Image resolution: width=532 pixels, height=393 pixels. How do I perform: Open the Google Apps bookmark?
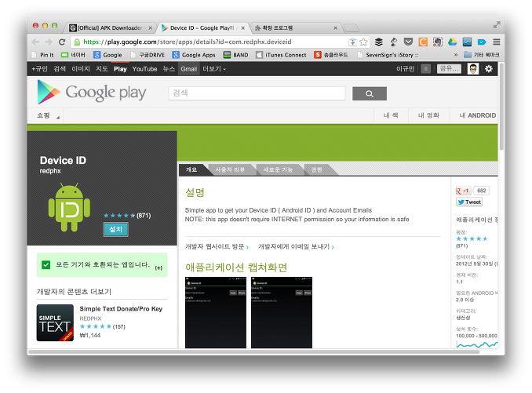[194, 55]
